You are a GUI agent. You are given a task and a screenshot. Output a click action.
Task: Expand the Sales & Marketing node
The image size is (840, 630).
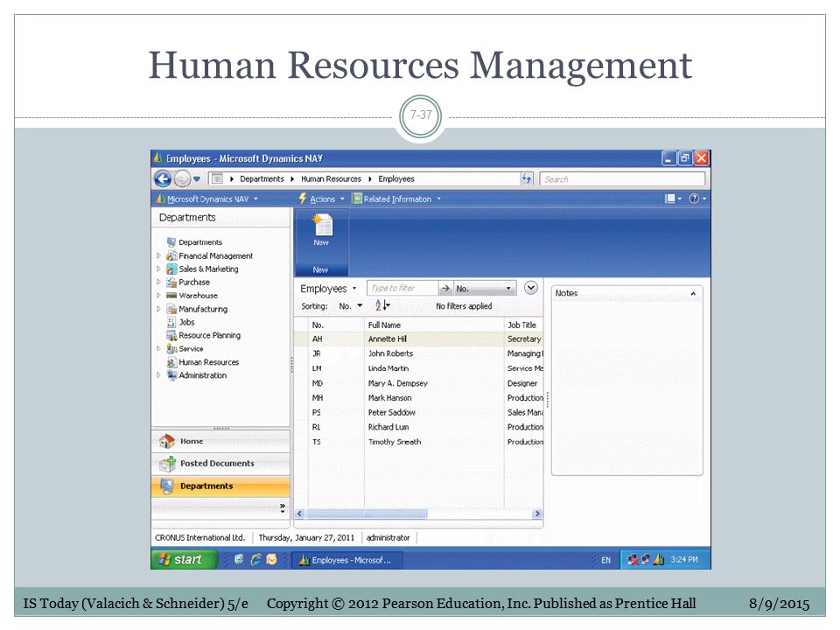158,269
